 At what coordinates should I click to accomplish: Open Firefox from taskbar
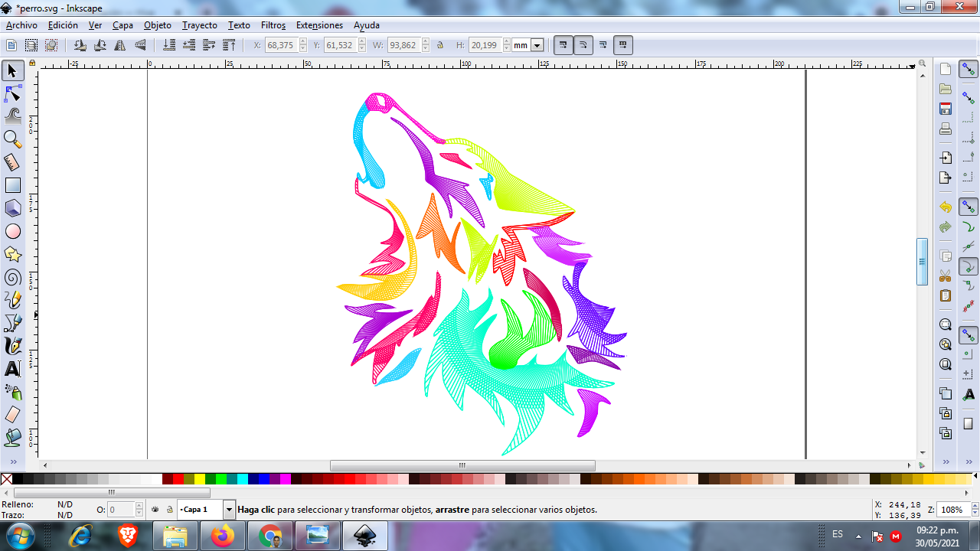click(x=223, y=535)
